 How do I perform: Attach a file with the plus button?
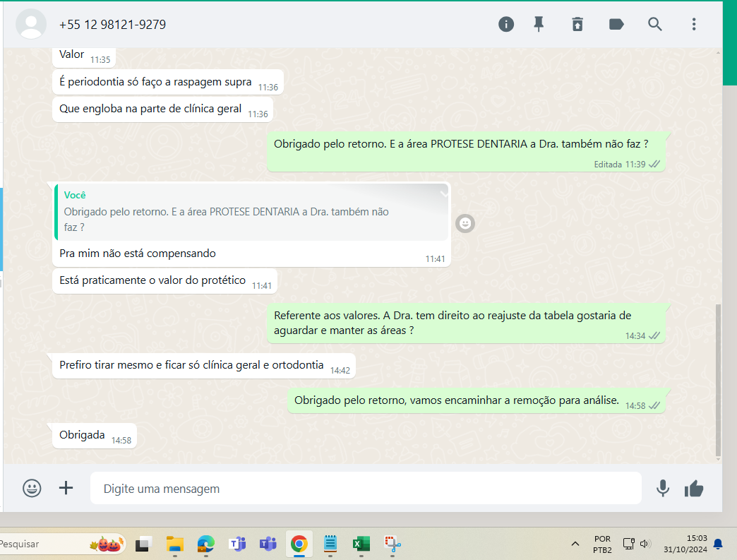(x=66, y=488)
